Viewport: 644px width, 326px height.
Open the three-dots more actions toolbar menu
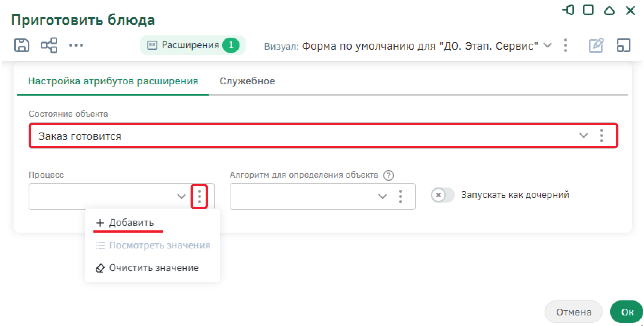pos(76,45)
